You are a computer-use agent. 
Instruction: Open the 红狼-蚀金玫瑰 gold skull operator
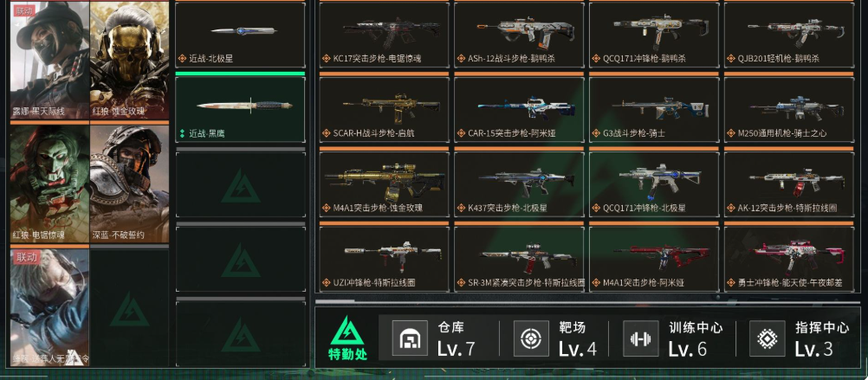[x=130, y=60]
